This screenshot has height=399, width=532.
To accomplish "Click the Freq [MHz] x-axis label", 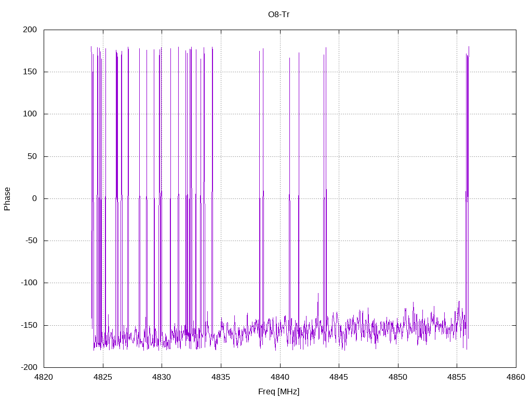I will click(278, 392).
